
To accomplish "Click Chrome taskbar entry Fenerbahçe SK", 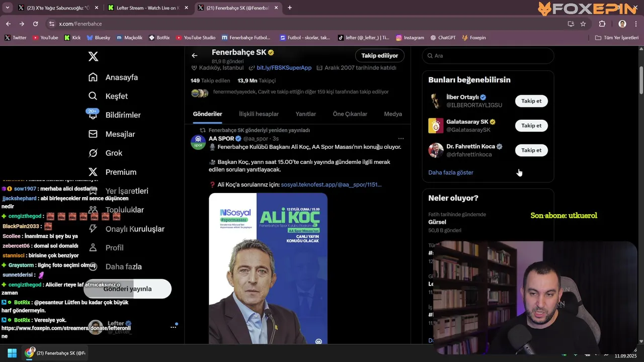I will pos(56,353).
